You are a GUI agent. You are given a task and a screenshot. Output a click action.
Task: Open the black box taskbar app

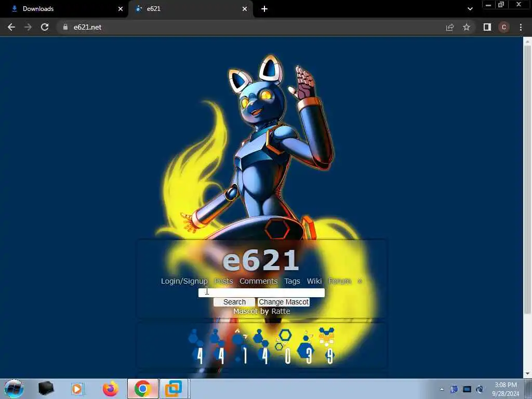(46, 389)
